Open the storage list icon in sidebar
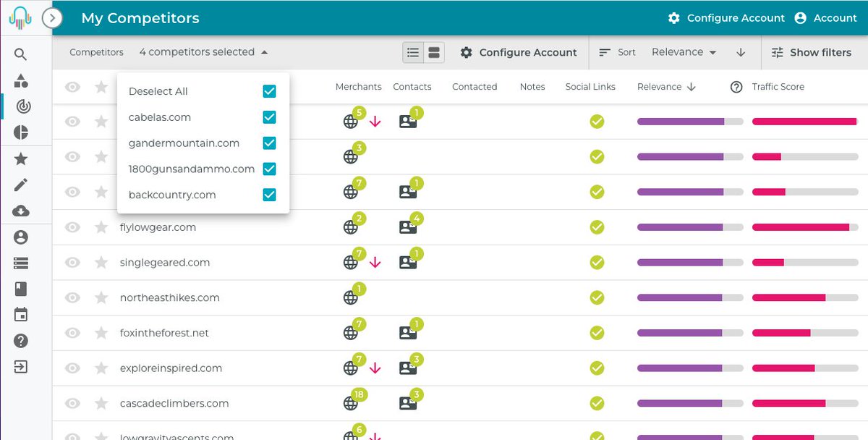This screenshot has width=868, height=440. pos(21,263)
